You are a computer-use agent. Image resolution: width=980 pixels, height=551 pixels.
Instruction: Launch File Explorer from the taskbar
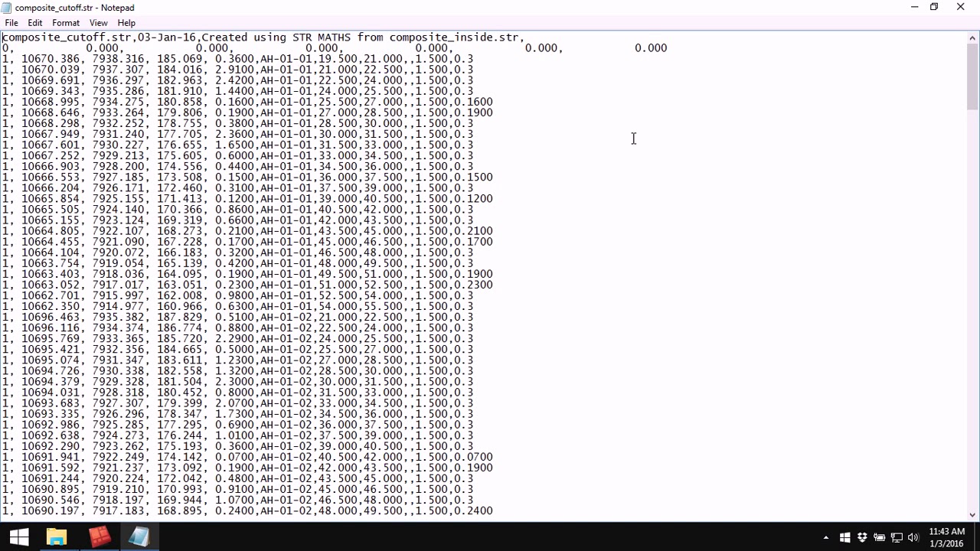(57, 537)
